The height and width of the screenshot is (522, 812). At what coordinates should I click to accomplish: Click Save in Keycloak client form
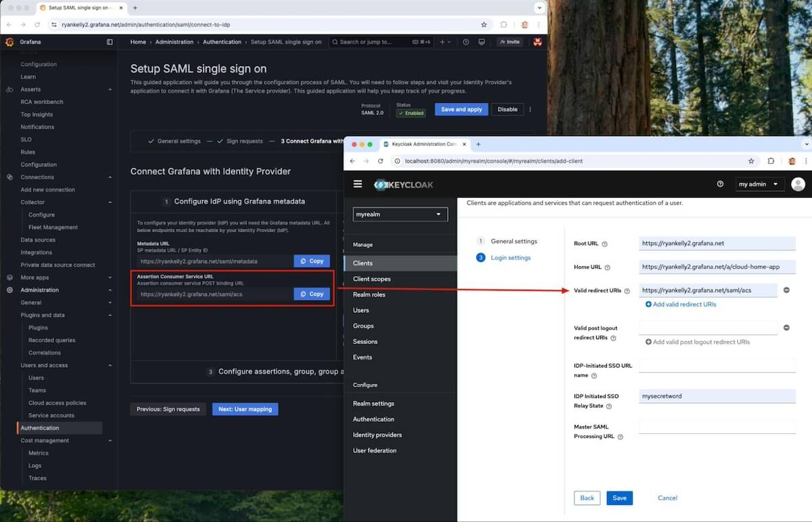click(x=619, y=498)
